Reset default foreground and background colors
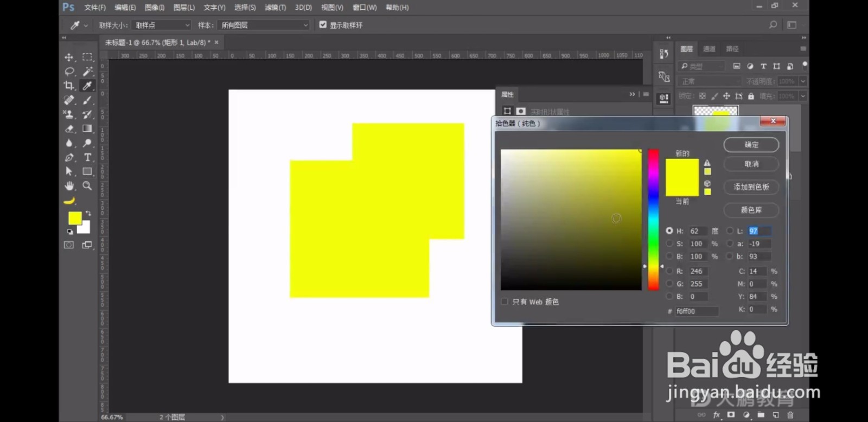Image resolution: width=868 pixels, height=422 pixels. coord(70,232)
